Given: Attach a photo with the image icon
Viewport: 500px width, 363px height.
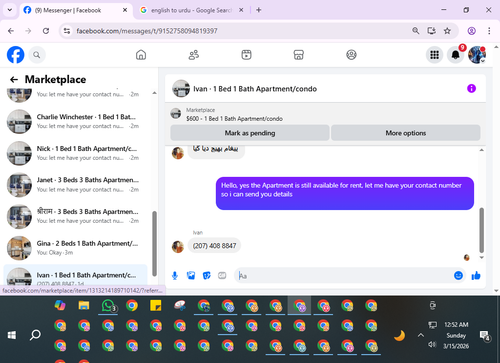Looking at the screenshot, I should tap(191, 276).
